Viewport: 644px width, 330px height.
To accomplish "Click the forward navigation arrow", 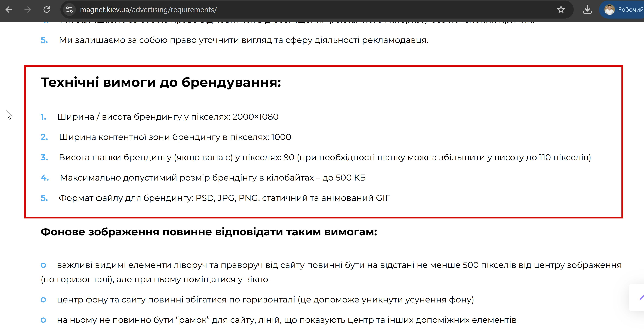I will click(x=27, y=10).
